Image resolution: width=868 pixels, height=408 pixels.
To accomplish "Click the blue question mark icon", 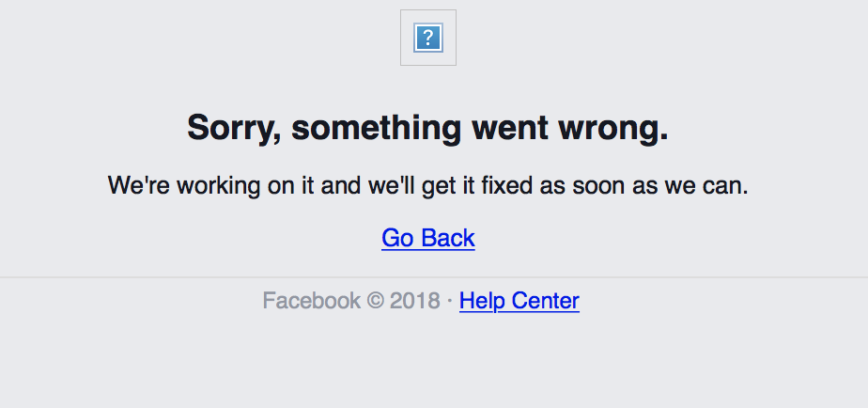I will [427, 39].
